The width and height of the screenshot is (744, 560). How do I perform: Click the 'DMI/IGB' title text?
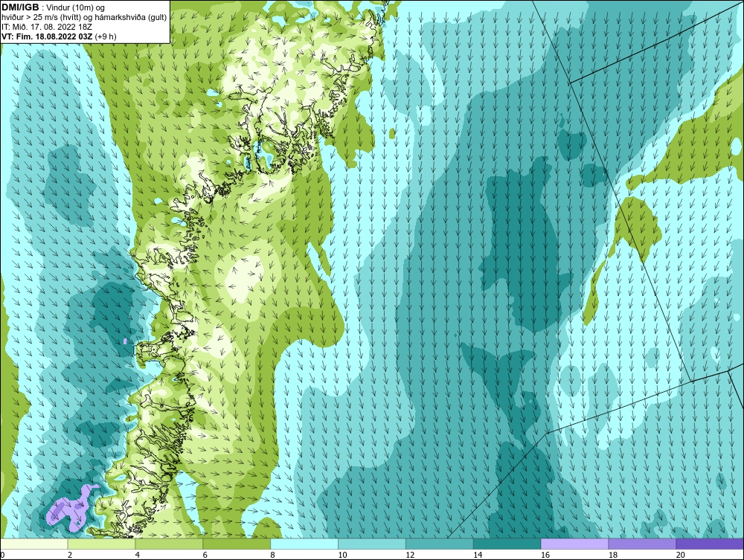(x=20, y=7)
